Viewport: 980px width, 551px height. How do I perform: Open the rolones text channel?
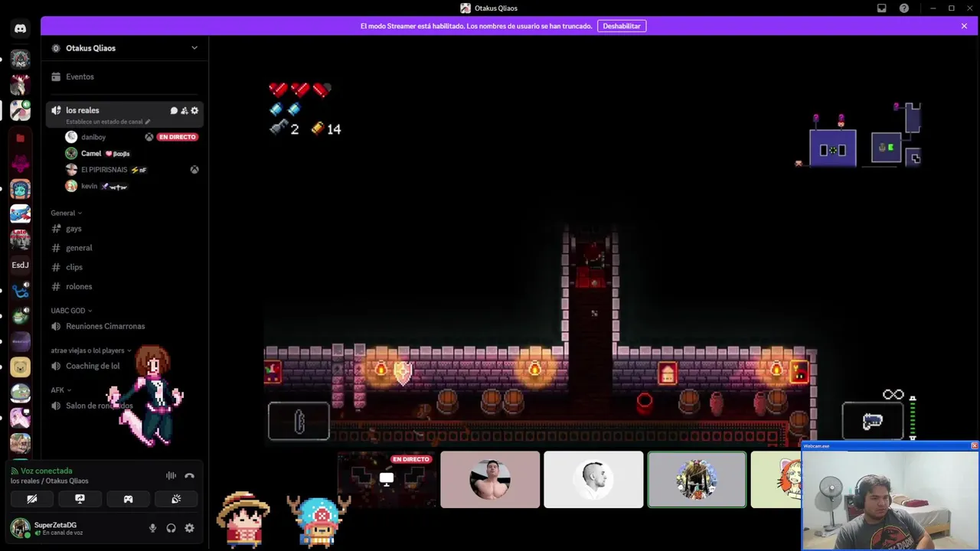click(79, 286)
